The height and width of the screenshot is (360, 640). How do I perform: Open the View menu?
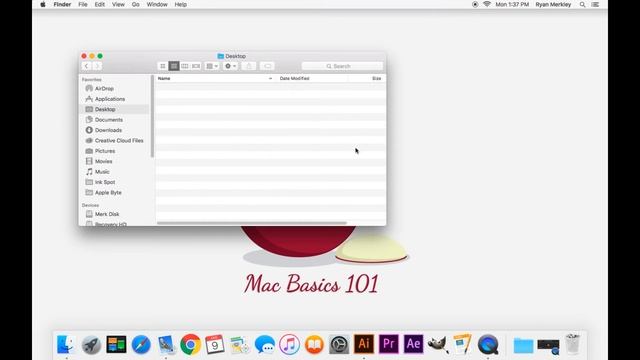[x=118, y=4]
